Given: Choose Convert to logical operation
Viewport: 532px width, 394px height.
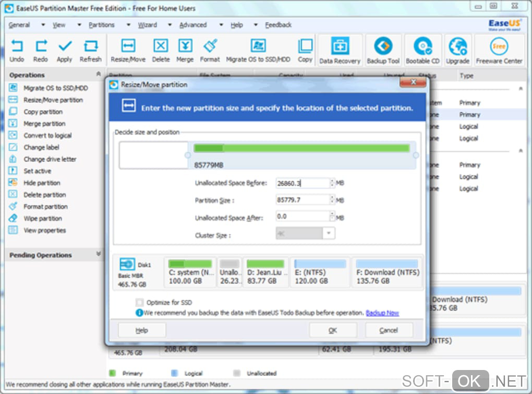Looking at the screenshot, I should [x=40, y=135].
